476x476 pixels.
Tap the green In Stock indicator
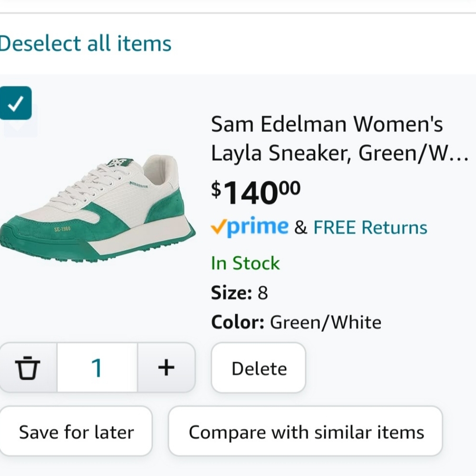[245, 263]
